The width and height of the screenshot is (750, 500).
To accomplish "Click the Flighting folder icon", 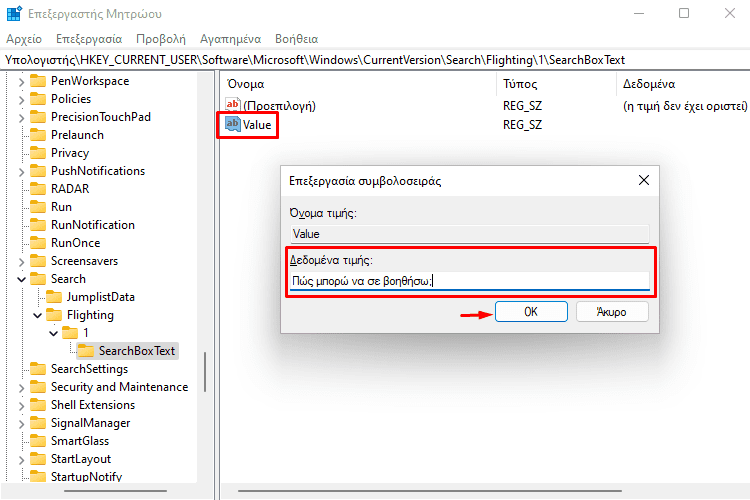I will pos(54,315).
